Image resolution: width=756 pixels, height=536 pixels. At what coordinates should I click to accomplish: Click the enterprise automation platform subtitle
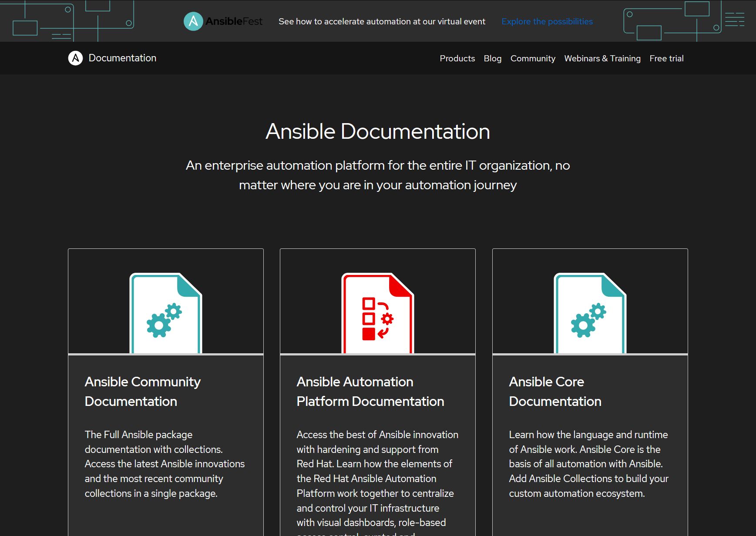(x=378, y=175)
